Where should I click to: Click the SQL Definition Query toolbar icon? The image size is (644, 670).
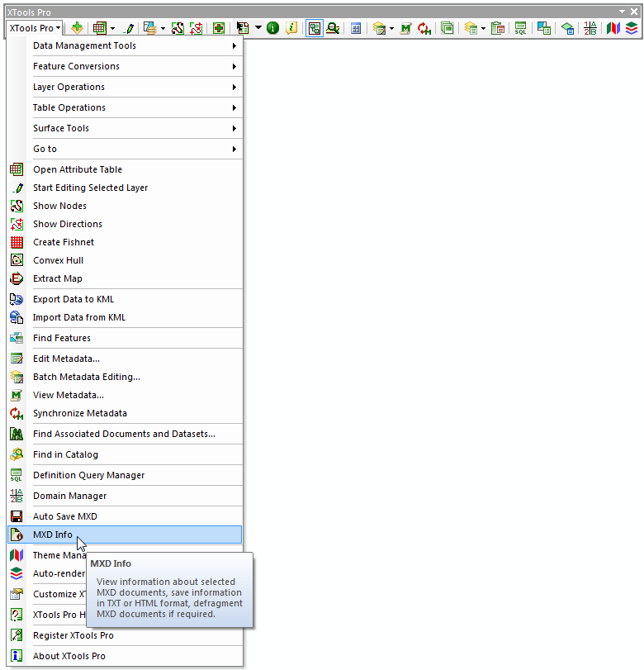point(521,28)
